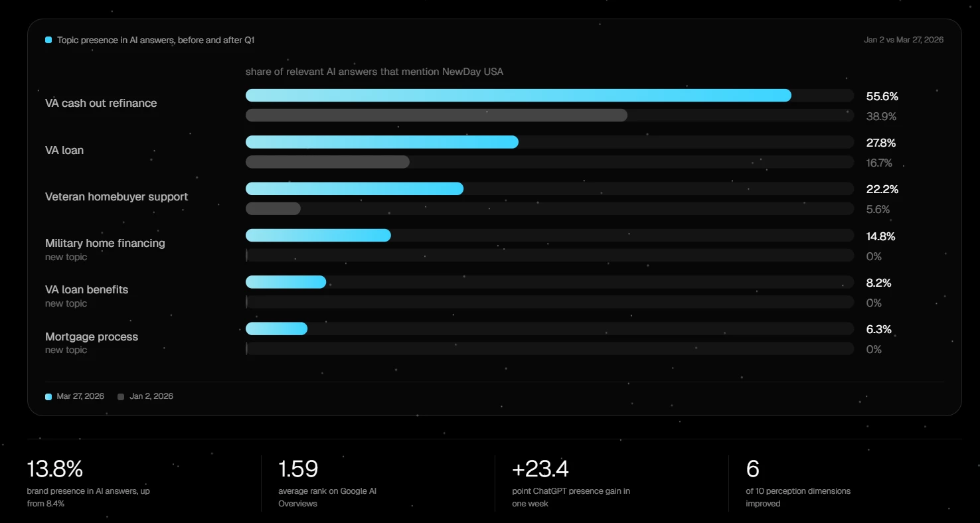This screenshot has height=523, width=980.
Task: Click the cyan Veteran homebuyer support bar
Action: (x=355, y=188)
